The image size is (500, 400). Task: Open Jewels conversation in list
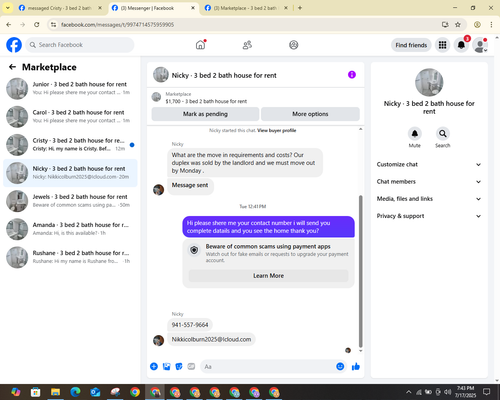tap(70, 201)
